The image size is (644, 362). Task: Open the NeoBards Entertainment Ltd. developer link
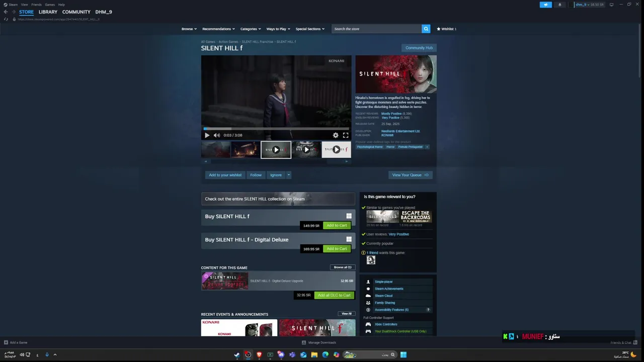click(x=400, y=131)
